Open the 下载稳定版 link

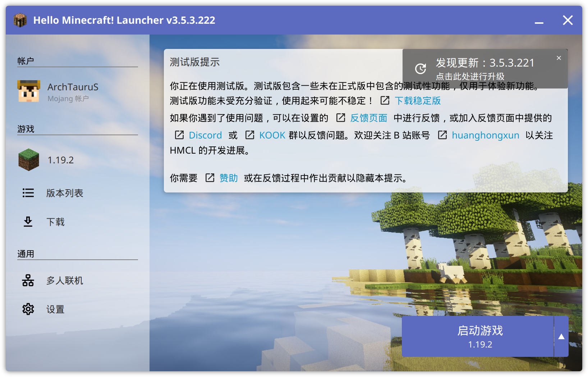(418, 100)
